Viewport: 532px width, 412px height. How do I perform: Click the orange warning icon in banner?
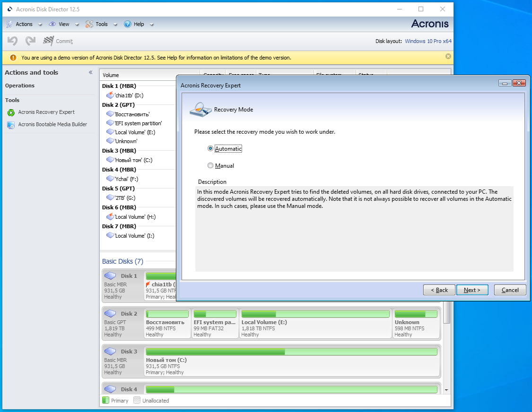point(13,58)
